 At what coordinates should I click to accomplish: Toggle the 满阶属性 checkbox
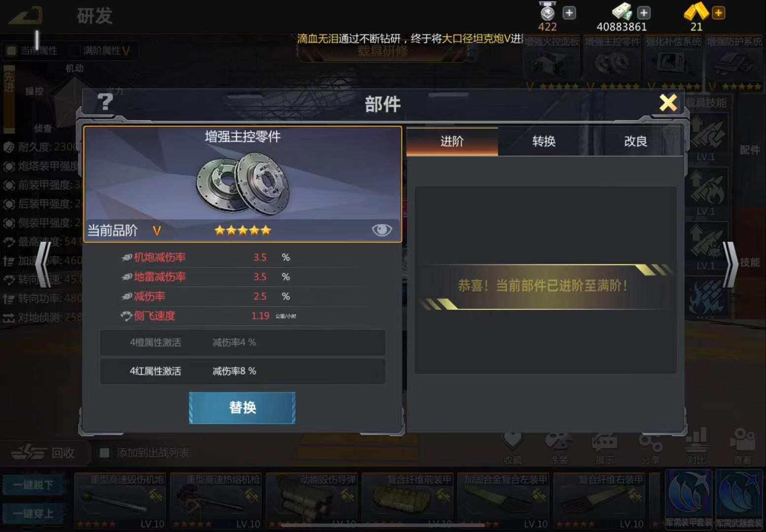75,50
